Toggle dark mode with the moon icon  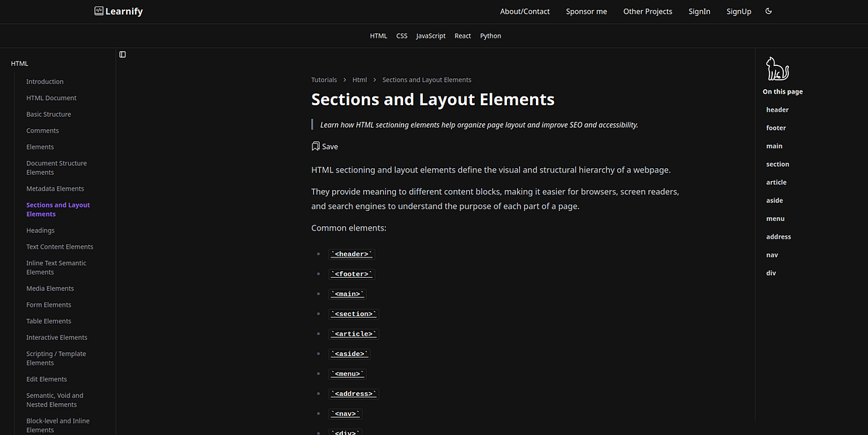click(x=769, y=11)
